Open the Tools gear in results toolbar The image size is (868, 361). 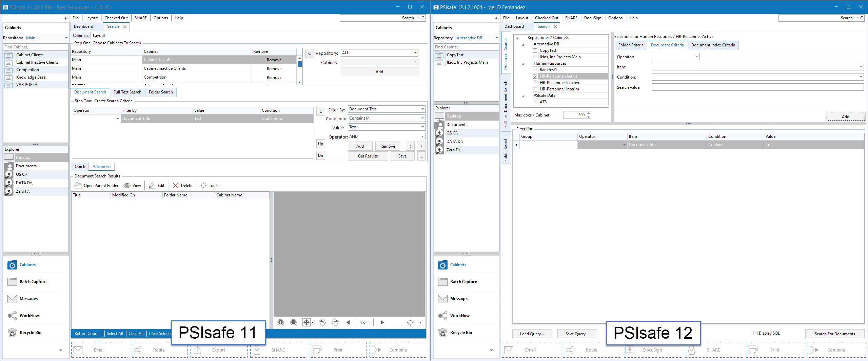pyautogui.click(x=203, y=186)
